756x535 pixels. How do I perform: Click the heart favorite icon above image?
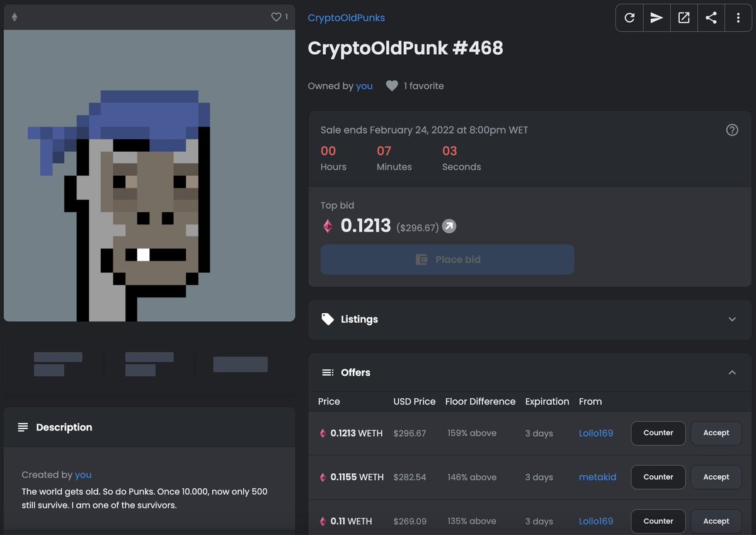click(276, 17)
